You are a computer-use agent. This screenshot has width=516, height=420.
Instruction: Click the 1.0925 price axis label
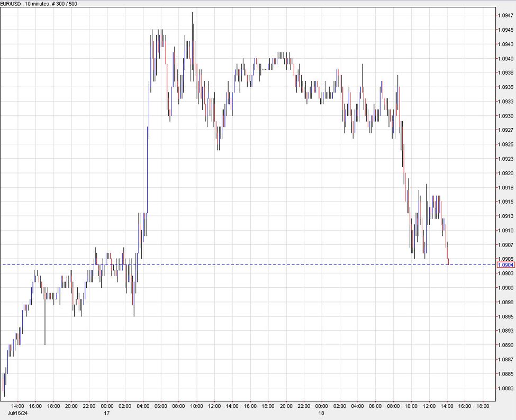[505, 144]
